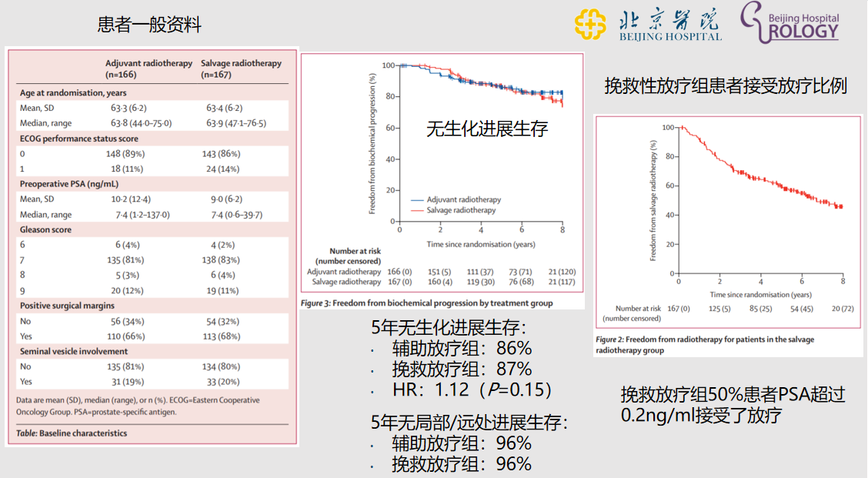The image size is (868, 478).
Task: Select the heading 5年无生化进展生存
Action: tap(449, 327)
